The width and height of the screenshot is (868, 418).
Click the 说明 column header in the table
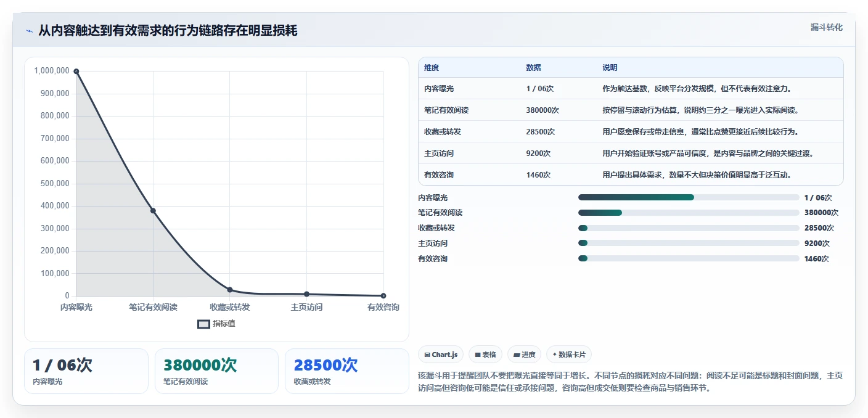(x=610, y=68)
